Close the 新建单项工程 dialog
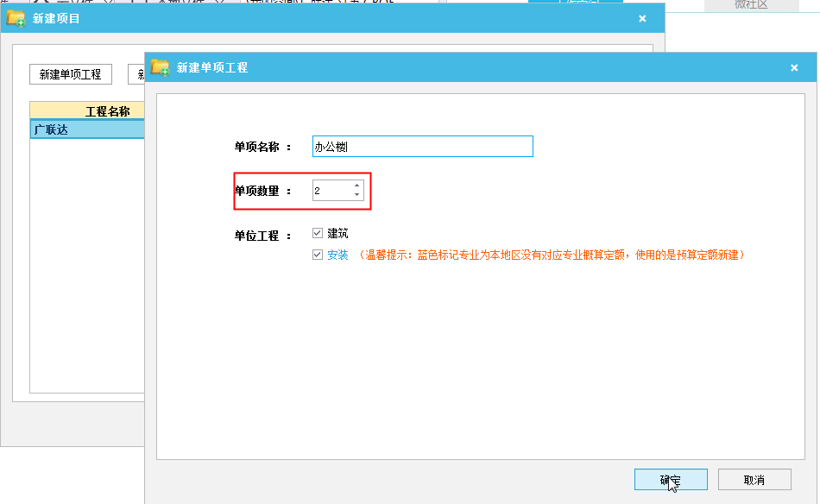Viewport: 820px width, 504px height. [794, 67]
